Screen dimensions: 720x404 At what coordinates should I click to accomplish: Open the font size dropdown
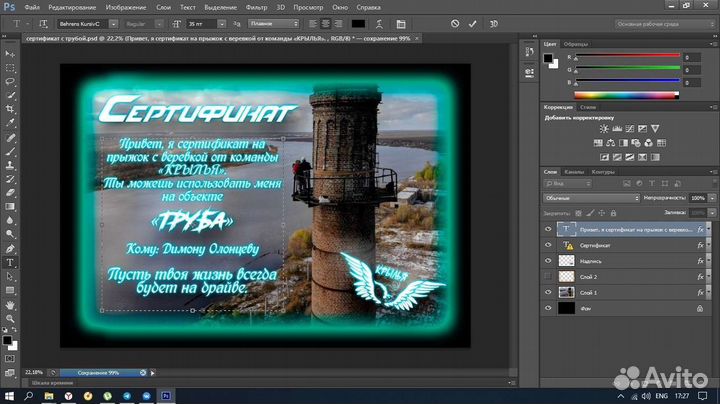[x=221, y=24]
